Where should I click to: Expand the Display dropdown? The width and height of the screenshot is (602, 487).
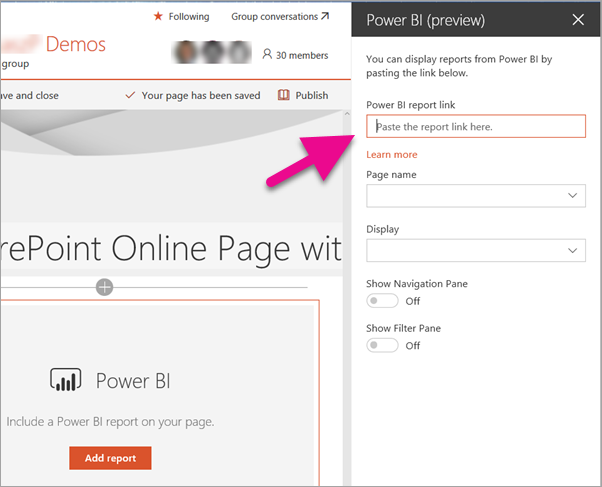pos(476,250)
